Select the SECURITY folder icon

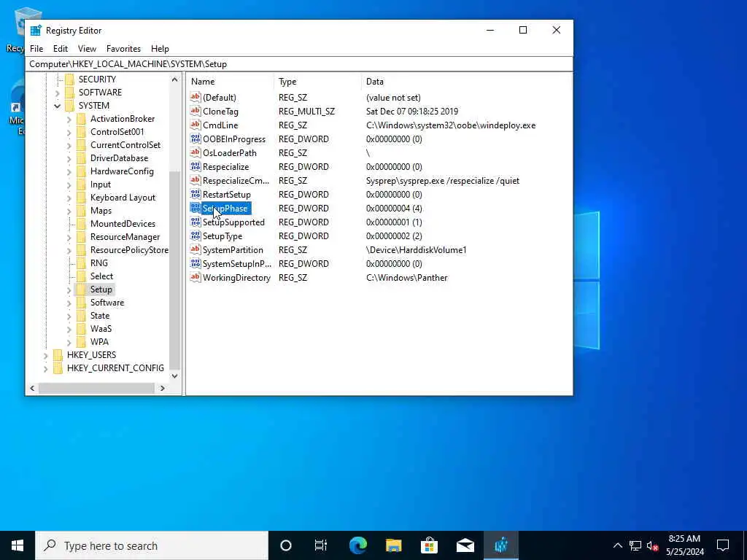pos(69,79)
